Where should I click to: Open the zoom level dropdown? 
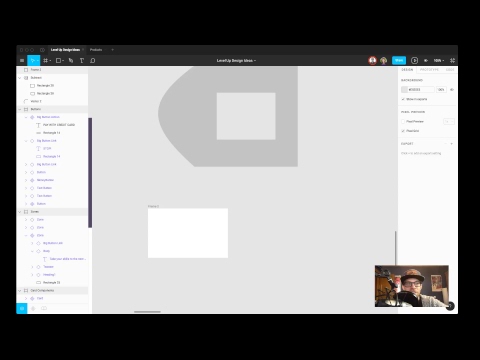click(x=439, y=61)
